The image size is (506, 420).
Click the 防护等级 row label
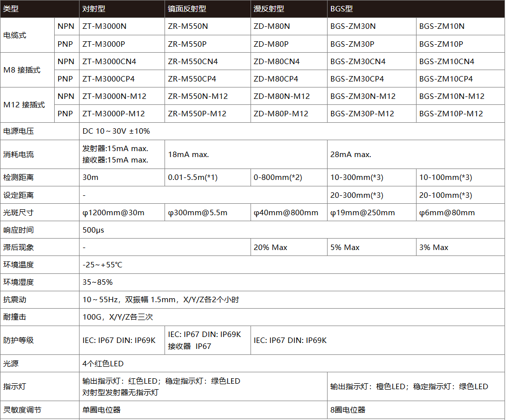[x=18, y=340]
